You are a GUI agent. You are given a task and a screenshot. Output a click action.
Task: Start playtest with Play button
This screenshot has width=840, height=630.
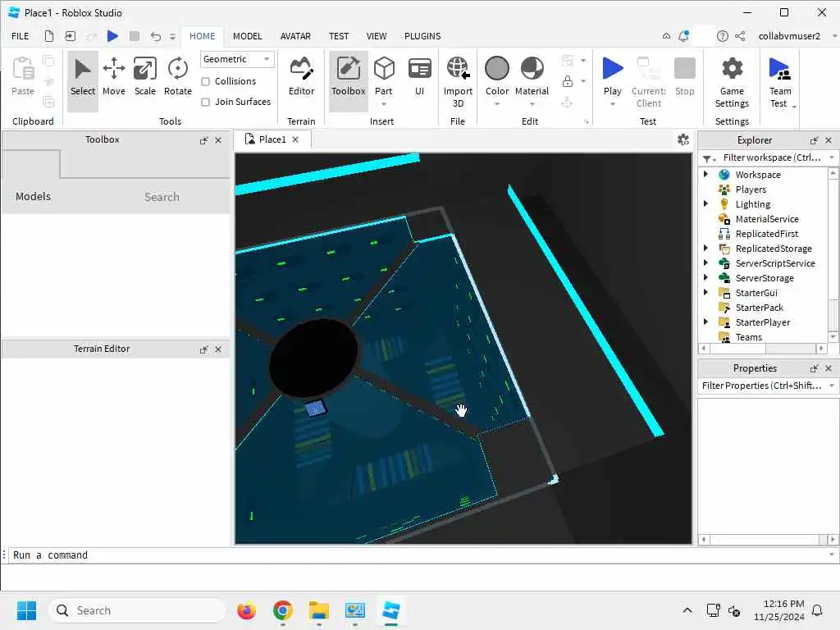point(612,76)
